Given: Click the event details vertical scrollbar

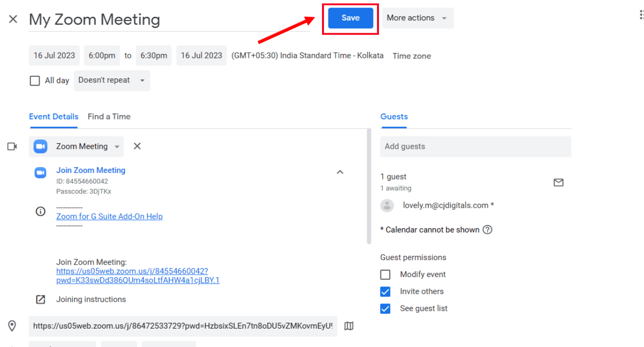Looking at the screenshot, I should click(x=369, y=186).
